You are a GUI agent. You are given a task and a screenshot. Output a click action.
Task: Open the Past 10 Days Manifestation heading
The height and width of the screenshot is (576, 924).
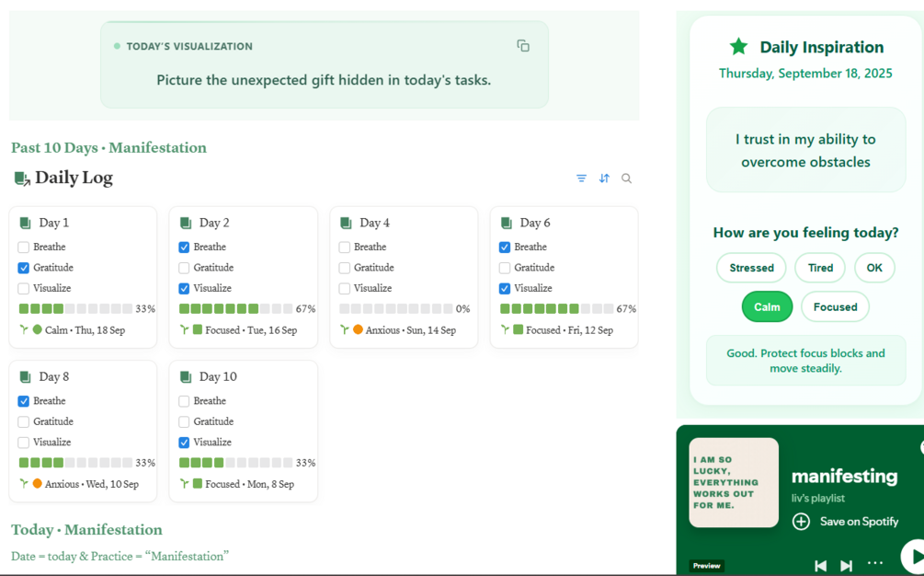pos(108,147)
